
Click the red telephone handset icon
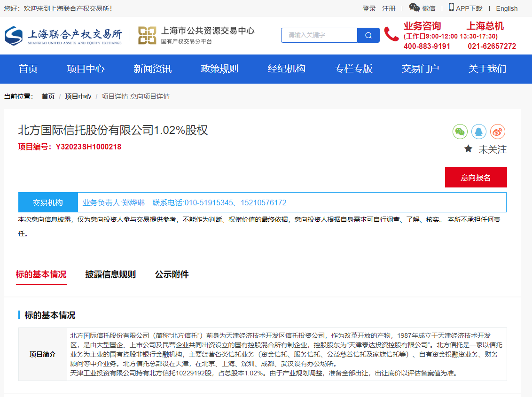click(x=391, y=34)
